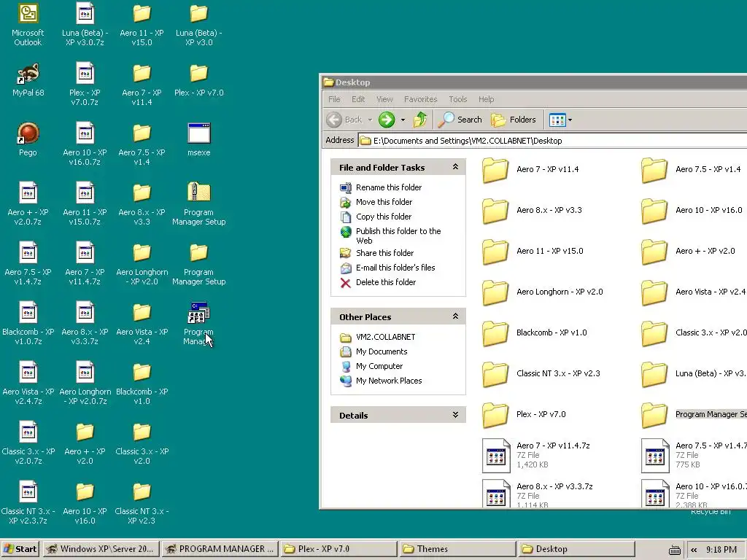Open the Favorites menu
Viewport: 747px width, 560px height.
421,99
